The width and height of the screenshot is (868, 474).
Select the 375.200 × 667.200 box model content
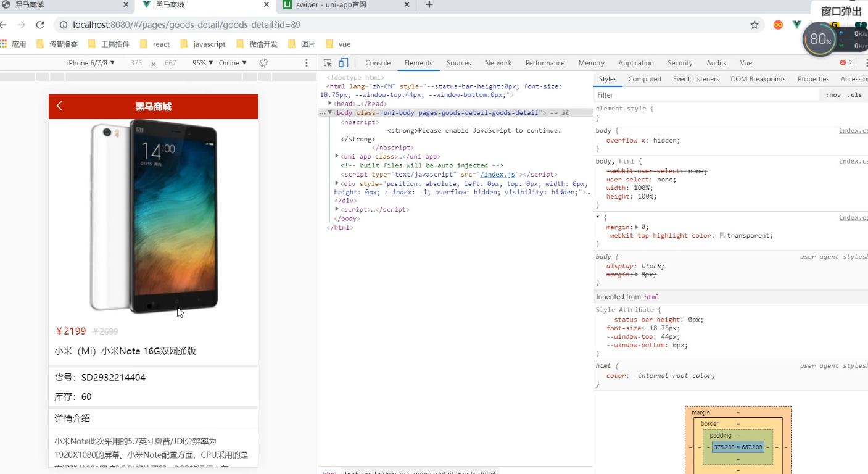[738, 447]
